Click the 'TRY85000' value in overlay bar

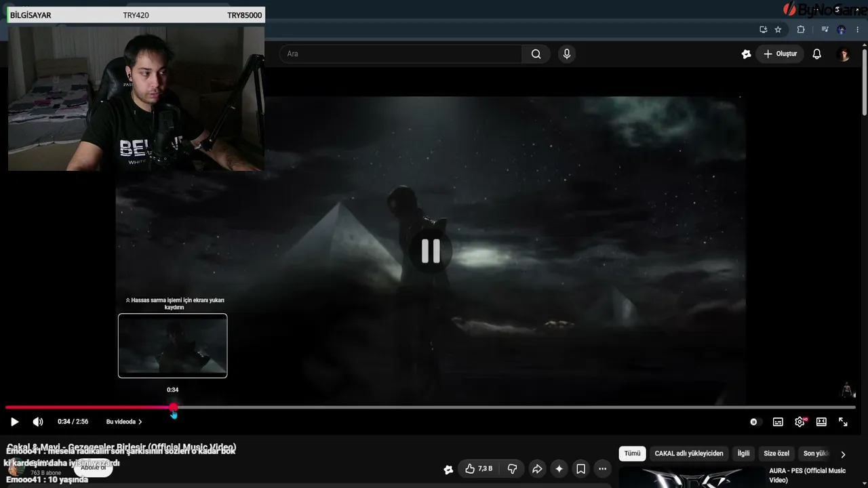point(244,15)
